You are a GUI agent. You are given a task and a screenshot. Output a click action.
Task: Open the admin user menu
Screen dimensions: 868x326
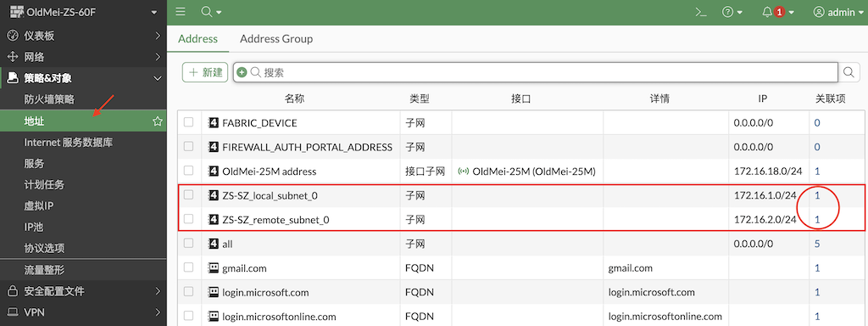click(838, 12)
